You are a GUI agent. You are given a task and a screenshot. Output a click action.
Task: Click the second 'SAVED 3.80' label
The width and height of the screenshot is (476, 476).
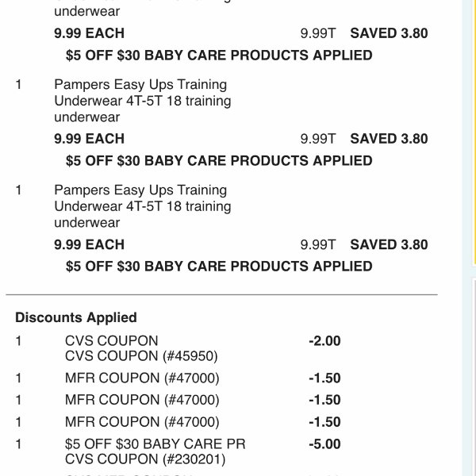pos(389,139)
